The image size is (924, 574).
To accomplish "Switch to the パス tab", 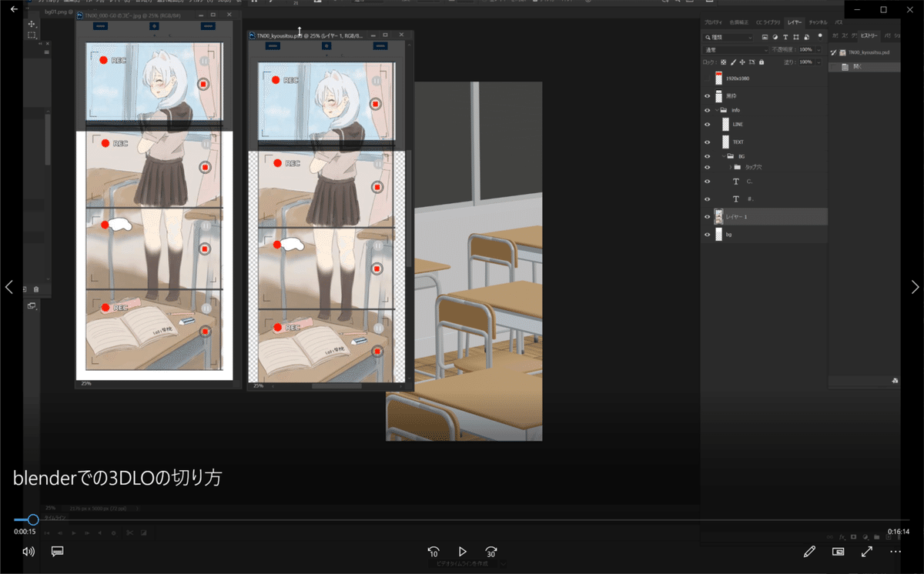I will click(839, 23).
